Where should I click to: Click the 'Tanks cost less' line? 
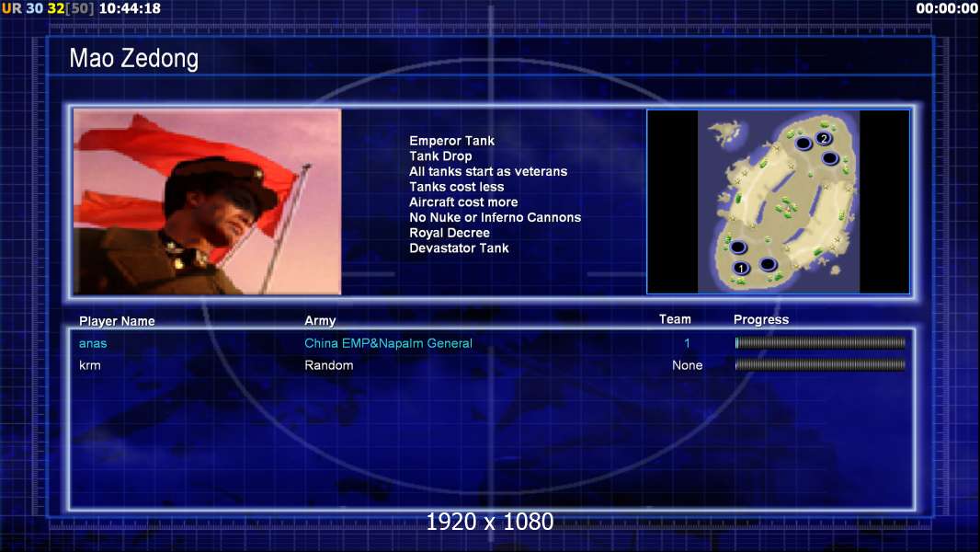456,187
